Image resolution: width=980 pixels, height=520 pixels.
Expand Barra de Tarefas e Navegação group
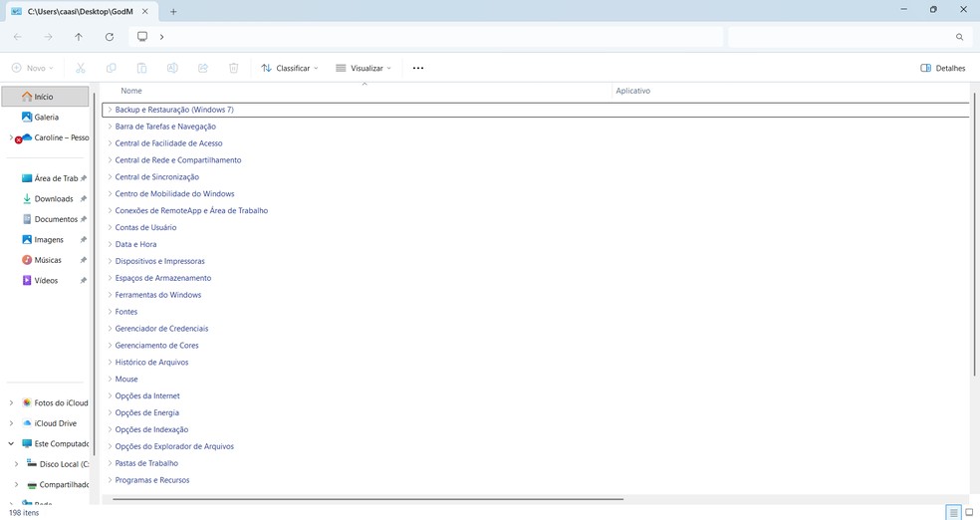(x=110, y=127)
